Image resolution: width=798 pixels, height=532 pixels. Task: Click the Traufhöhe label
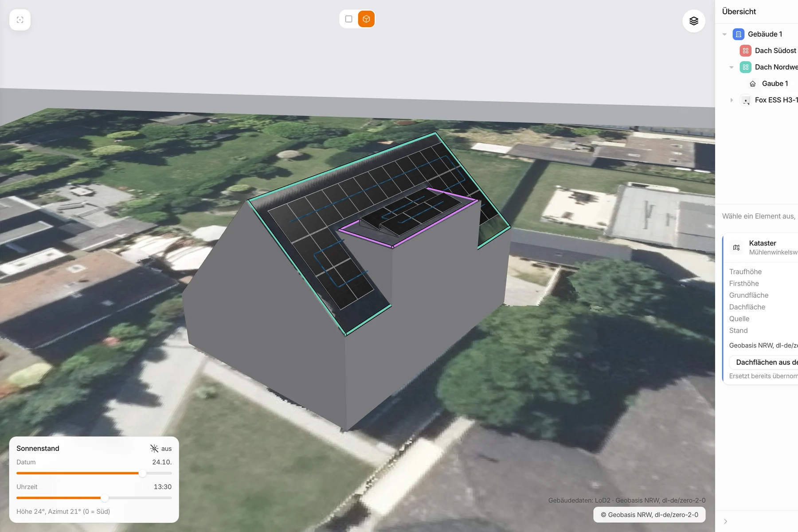[x=745, y=272]
